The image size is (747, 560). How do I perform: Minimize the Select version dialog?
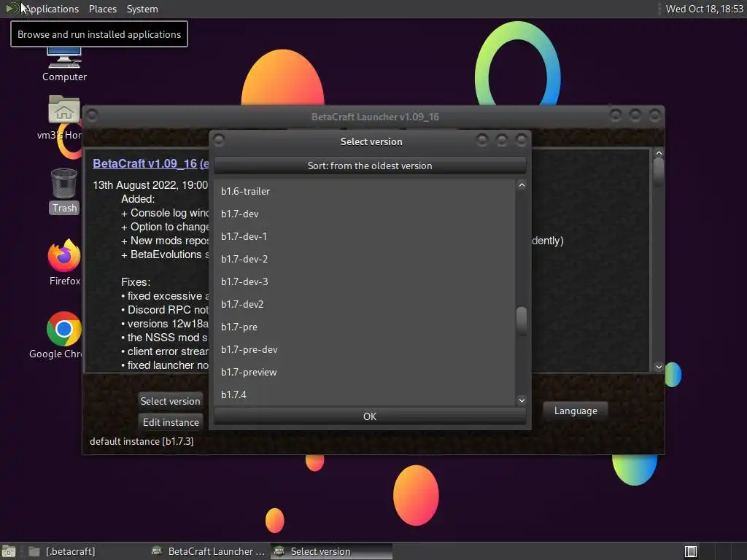coord(482,140)
